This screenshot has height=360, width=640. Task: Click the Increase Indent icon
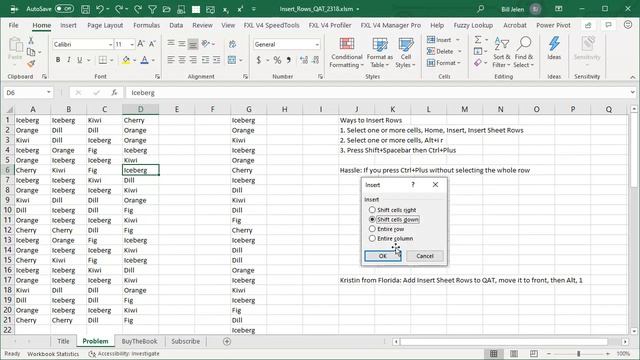pos(216,60)
